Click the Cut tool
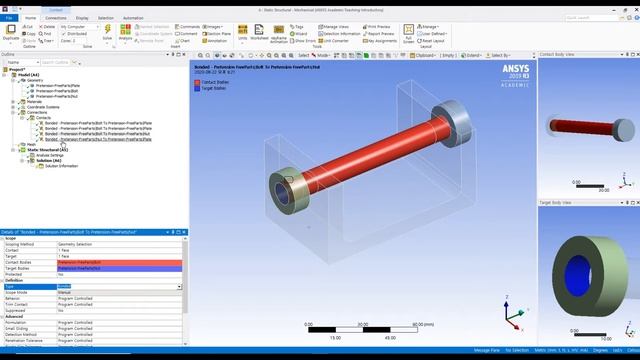 click(x=27, y=27)
